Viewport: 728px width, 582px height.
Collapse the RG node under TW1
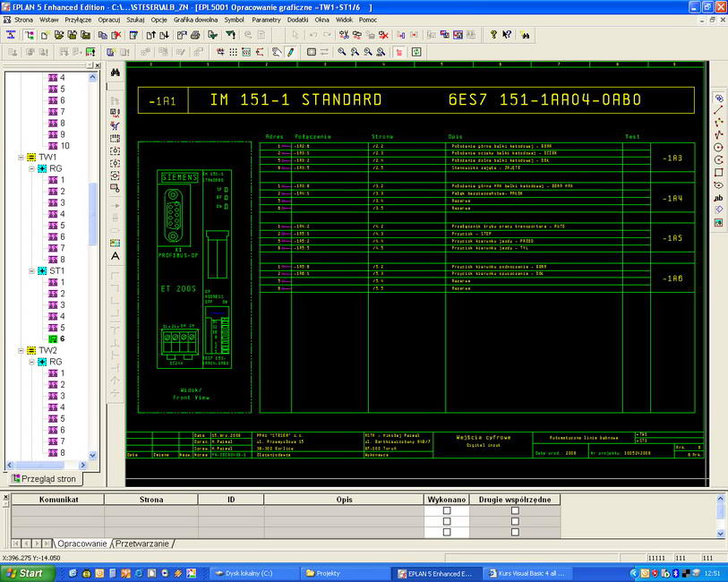tap(31, 168)
